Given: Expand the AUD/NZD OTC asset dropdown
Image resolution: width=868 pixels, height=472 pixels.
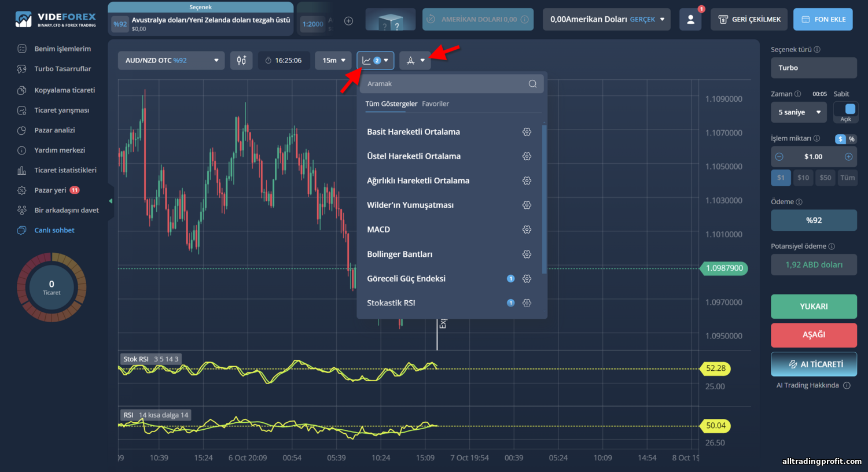Looking at the screenshot, I should click(x=171, y=60).
